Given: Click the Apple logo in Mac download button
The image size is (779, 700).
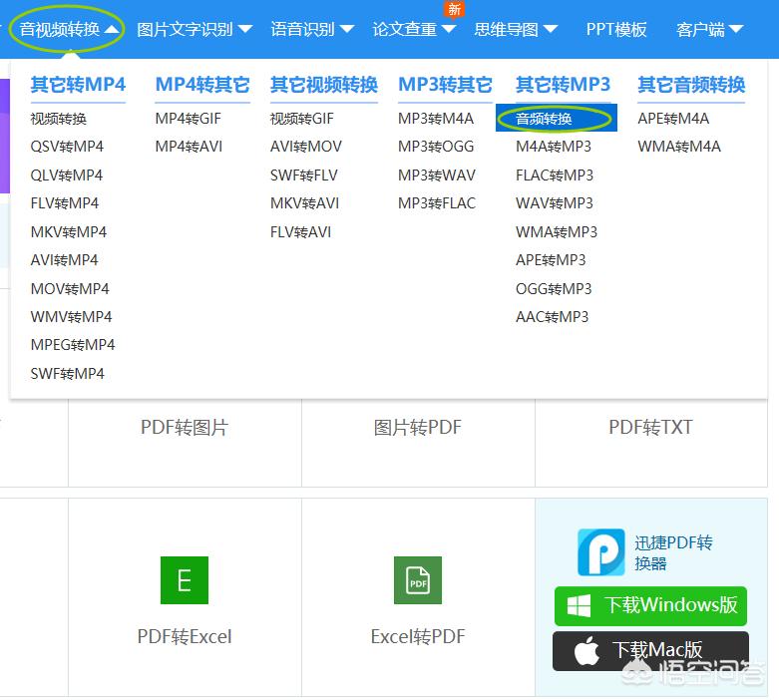Looking at the screenshot, I should tap(586, 650).
